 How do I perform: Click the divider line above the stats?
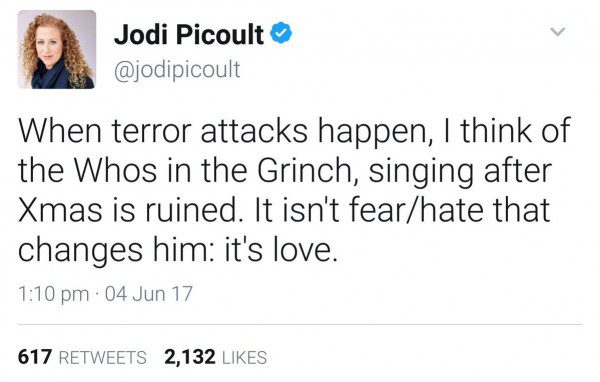tap(300, 325)
